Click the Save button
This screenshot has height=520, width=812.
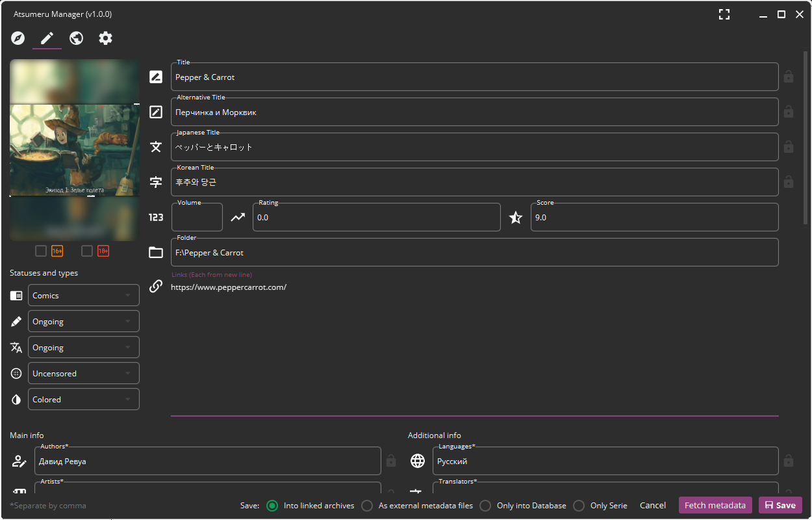(780, 505)
